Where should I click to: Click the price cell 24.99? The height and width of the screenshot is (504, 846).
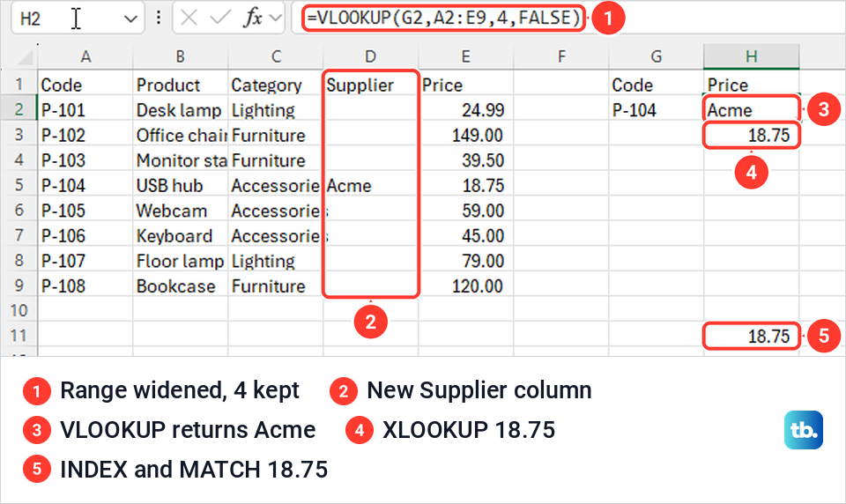pos(465,109)
